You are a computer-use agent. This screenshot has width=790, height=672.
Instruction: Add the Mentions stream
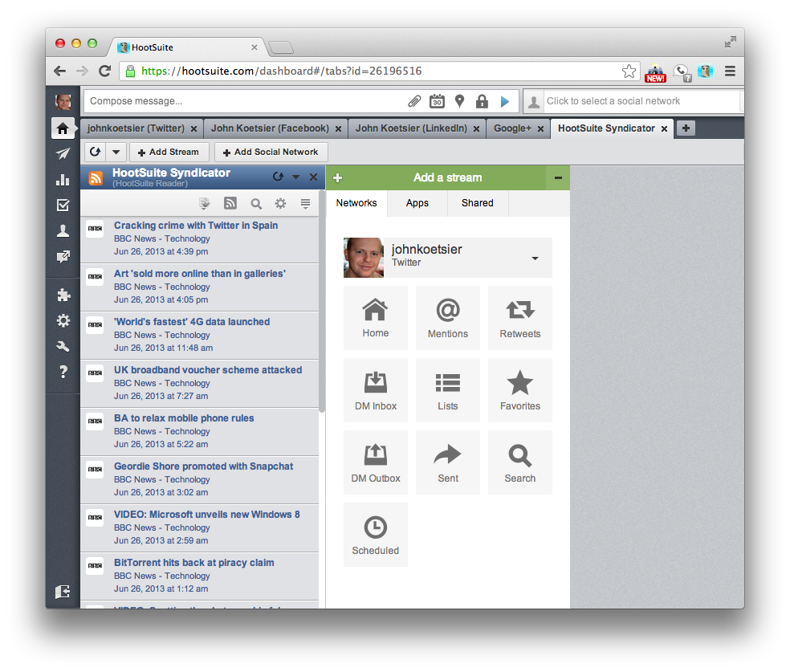447,318
